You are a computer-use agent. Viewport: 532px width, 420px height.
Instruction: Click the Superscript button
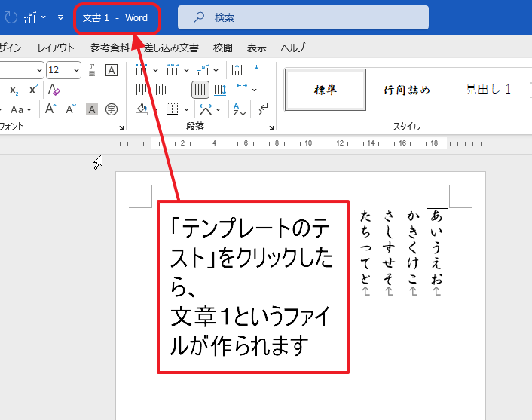[x=33, y=90]
